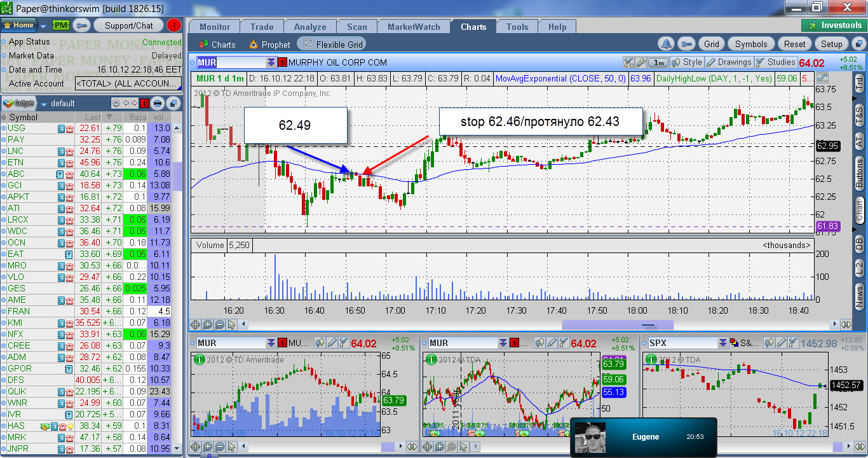The width and height of the screenshot is (868, 458).
Task: Click the red alert indicator beside Support/Chat
Action: [x=173, y=25]
